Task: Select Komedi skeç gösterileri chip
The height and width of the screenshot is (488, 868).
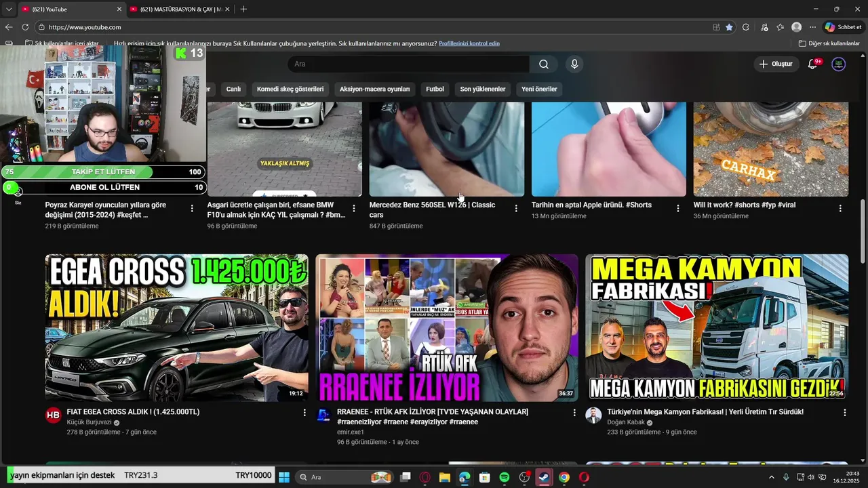Action: point(290,89)
